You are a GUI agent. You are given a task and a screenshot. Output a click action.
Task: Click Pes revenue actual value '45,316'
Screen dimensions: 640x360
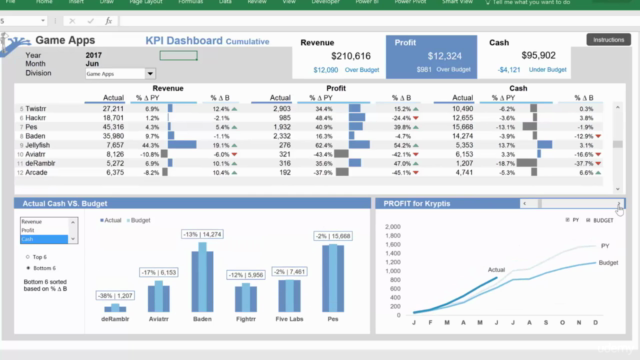click(113, 127)
